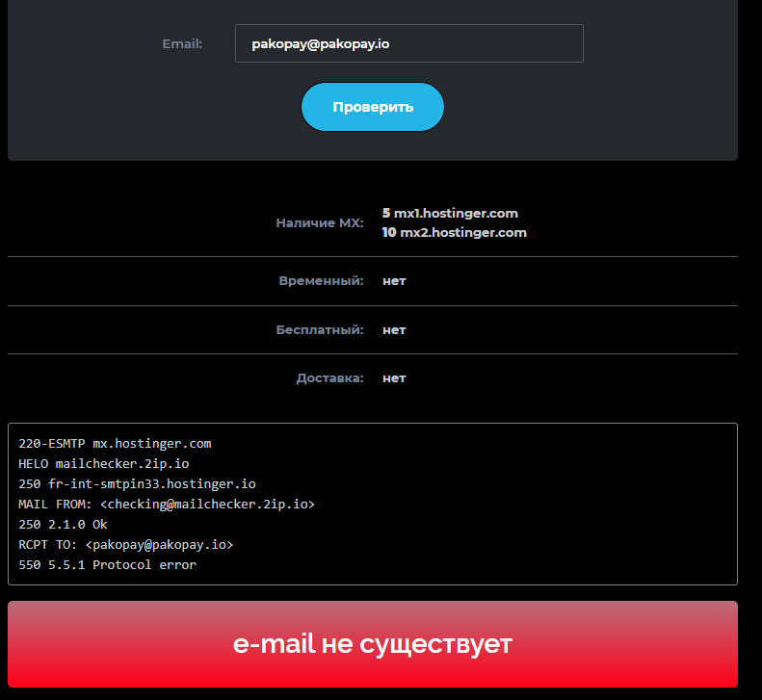Click the log line 250 fr-int-smtpin33.hostinger.io
Viewport: 762px width, 700px height.
[137, 483]
